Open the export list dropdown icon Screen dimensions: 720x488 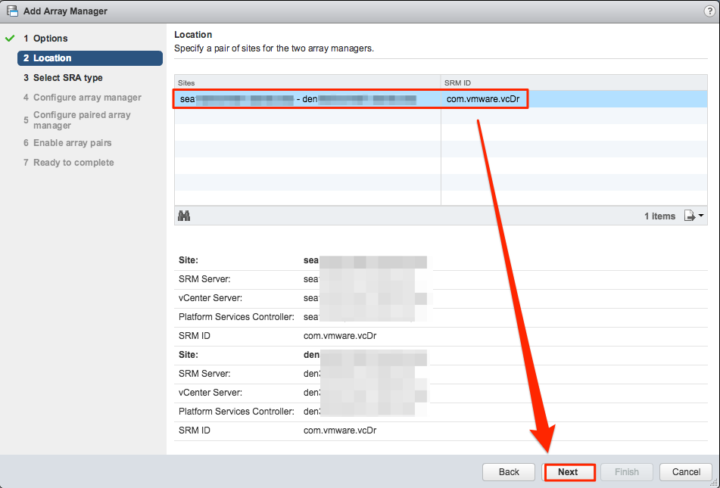coord(694,216)
